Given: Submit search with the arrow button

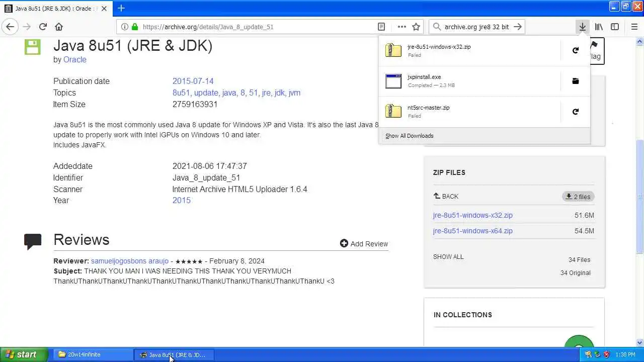Looking at the screenshot, I should (x=518, y=27).
